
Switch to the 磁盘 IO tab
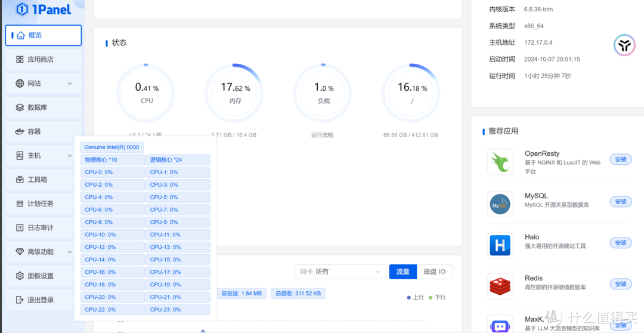point(434,272)
